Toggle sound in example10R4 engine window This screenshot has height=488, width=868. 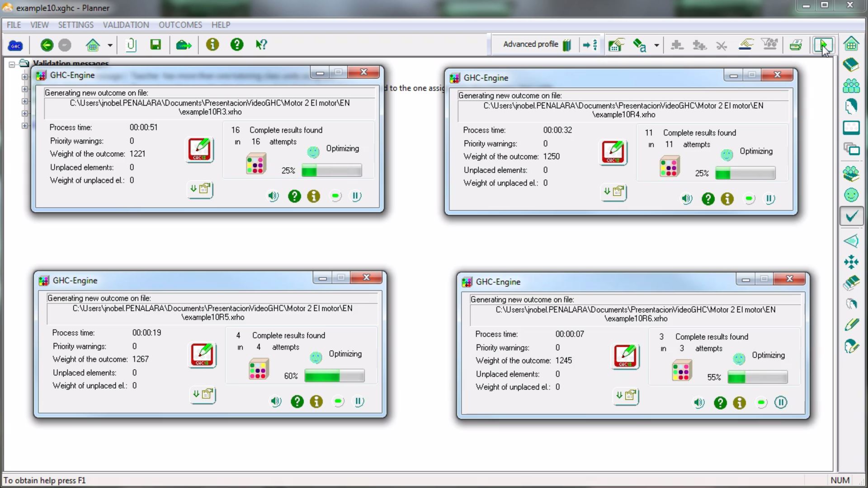(x=687, y=199)
